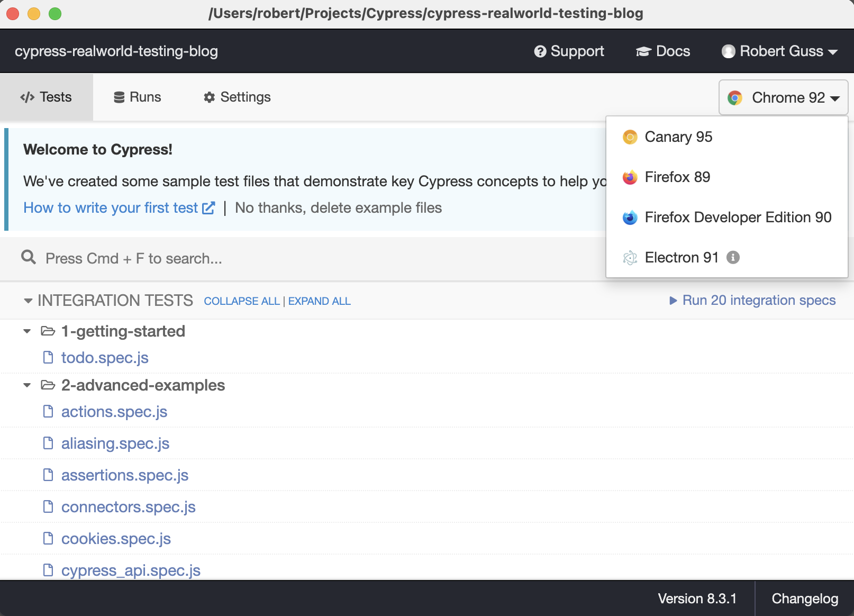Click the file icon beside assertions.spec.js
Screen dimensions: 854x616
pos(48,475)
